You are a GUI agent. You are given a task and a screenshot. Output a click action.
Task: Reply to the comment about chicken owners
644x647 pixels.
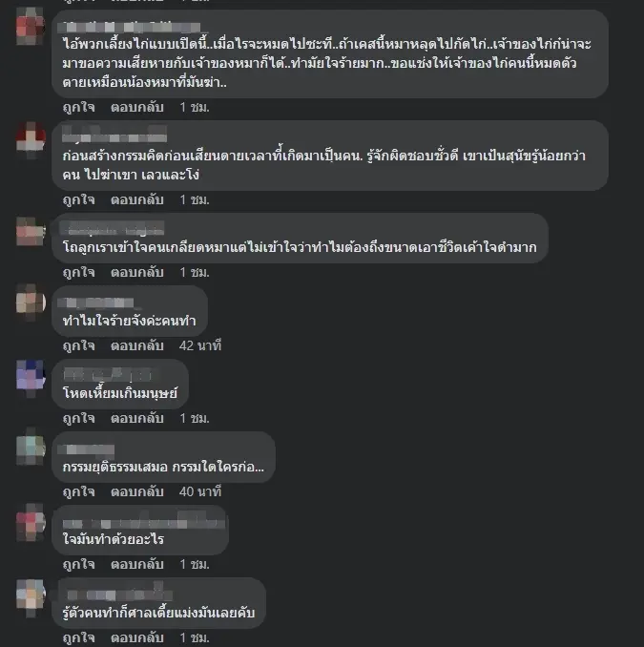pos(137,108)
